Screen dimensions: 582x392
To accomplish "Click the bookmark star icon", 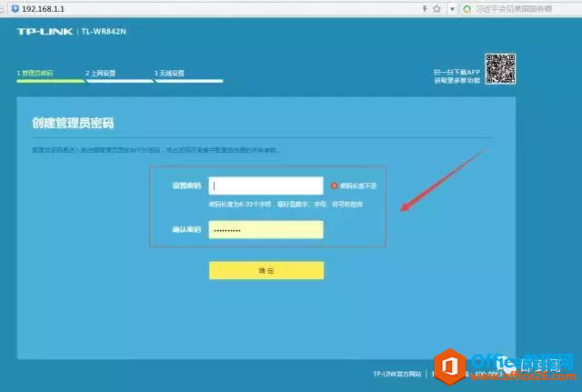I will [436, 8].
